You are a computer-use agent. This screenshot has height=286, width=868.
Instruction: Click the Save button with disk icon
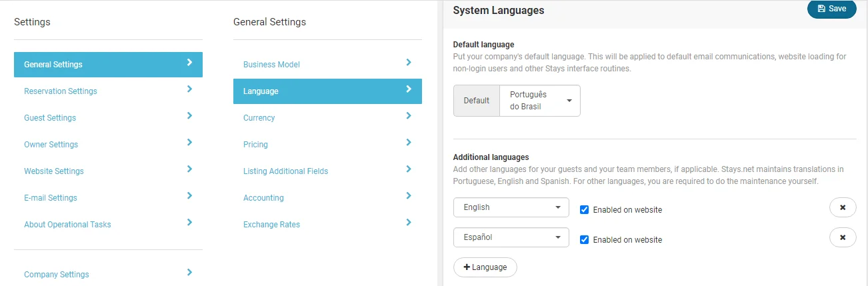pyautogui.click(x=831, y=9)
